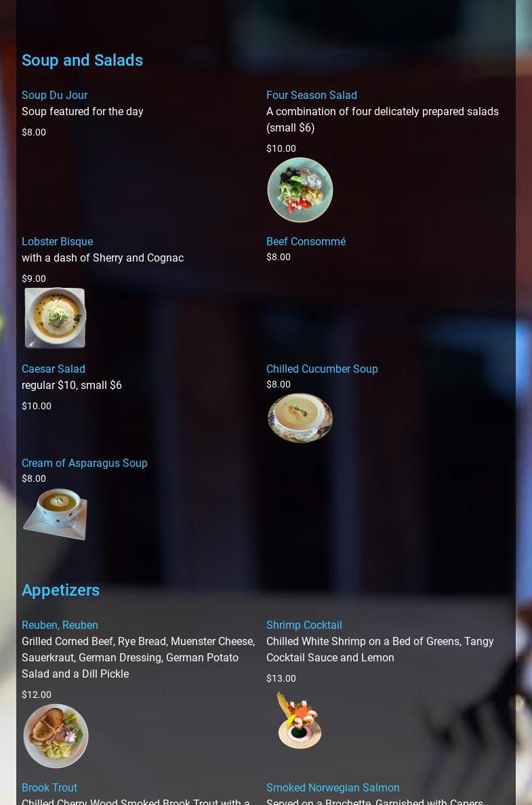View the Reuben sandwich plate image
This screenshot has height=805, width=532.
tap(56, 736)
